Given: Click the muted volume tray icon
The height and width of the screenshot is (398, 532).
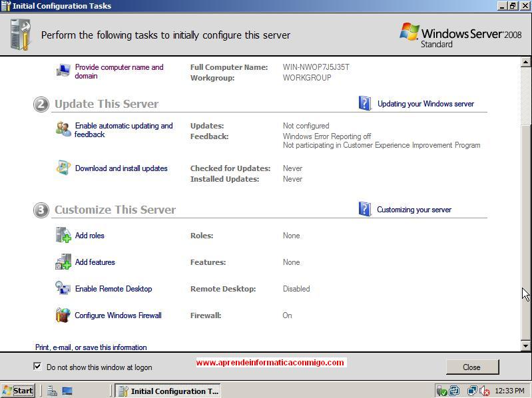Looking at the screenshot, I should (485, 391).
